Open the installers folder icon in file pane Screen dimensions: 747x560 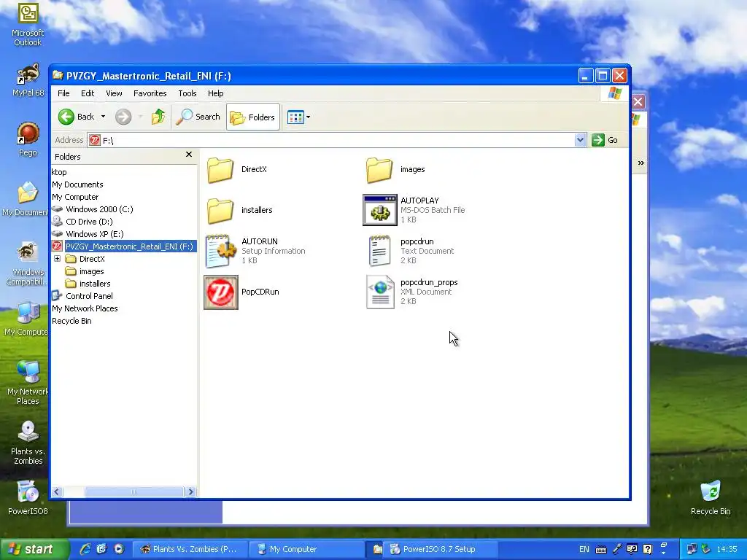[x=220, y=211]
